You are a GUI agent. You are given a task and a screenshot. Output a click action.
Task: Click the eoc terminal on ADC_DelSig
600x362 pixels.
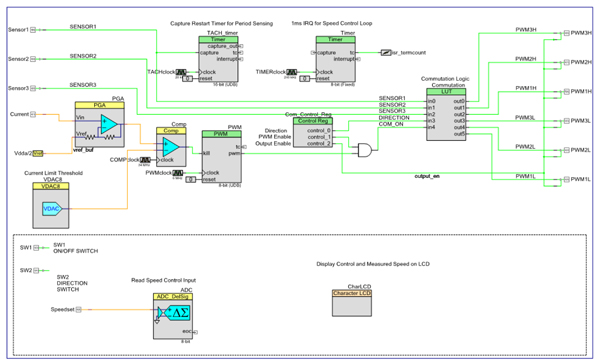coord(188,331)
